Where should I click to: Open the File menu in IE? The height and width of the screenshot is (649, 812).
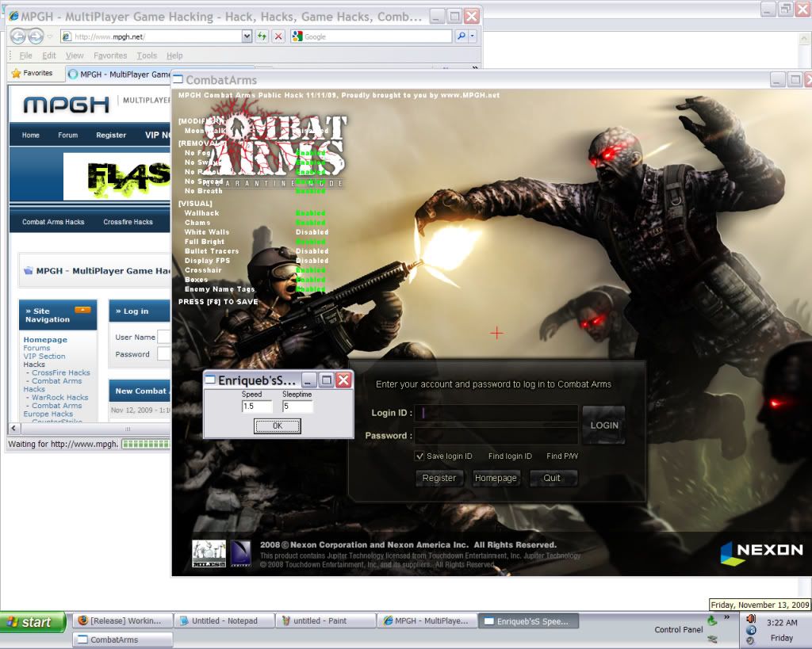pos(25,55)
